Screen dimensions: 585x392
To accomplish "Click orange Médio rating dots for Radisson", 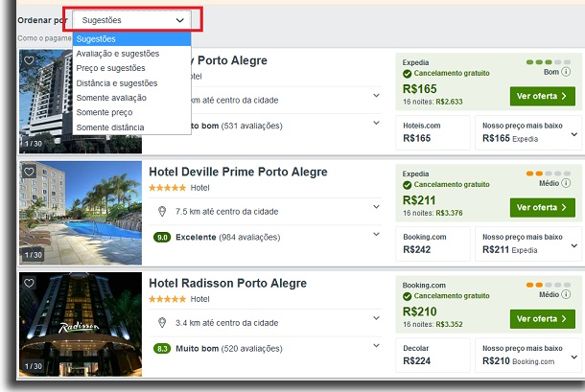I will point(549,285).
